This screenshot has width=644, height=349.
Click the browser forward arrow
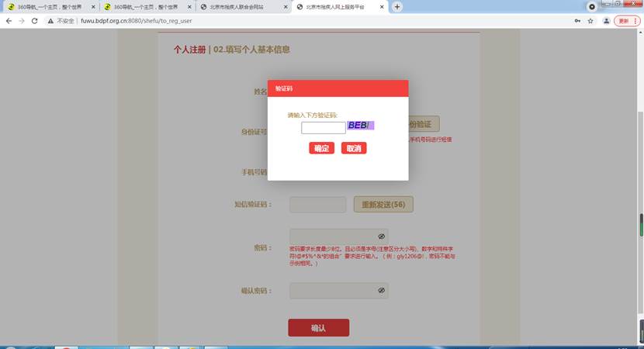click(x=22, y=21)
